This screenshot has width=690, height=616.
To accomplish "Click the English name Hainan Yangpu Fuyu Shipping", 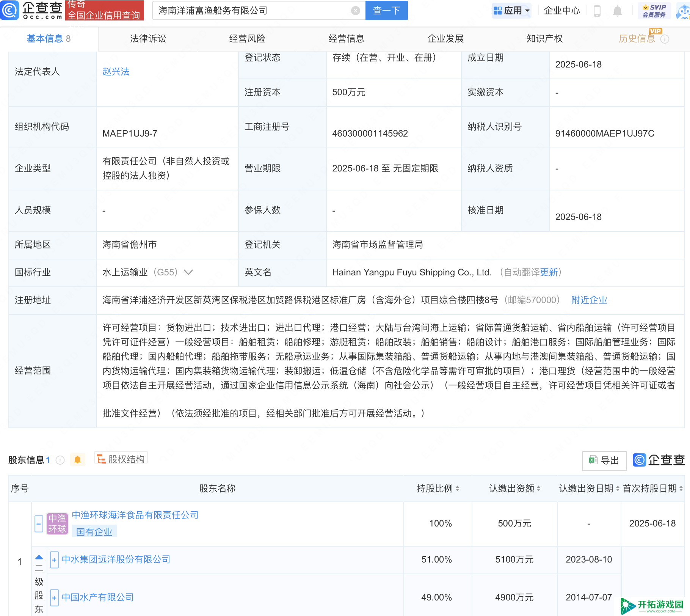I will click(412, 272).
